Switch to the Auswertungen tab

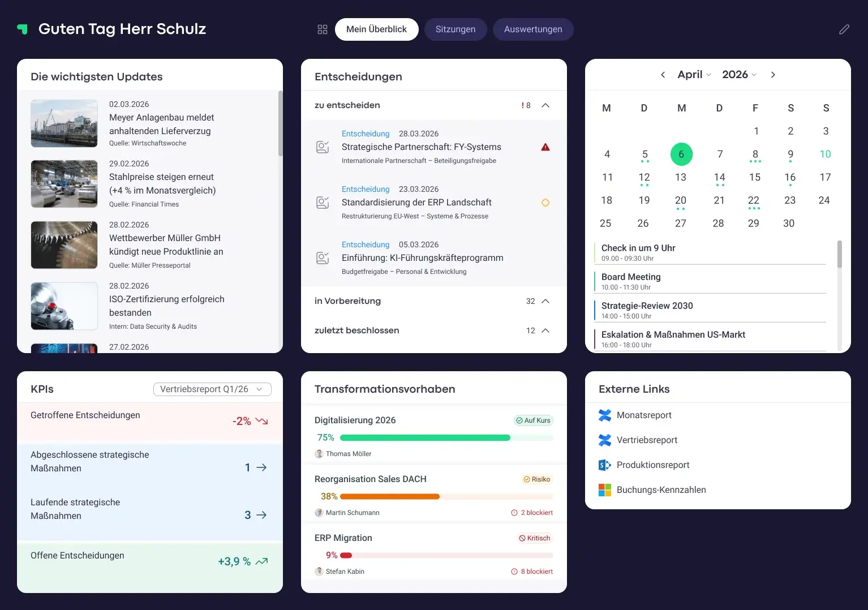click(533, 29)
